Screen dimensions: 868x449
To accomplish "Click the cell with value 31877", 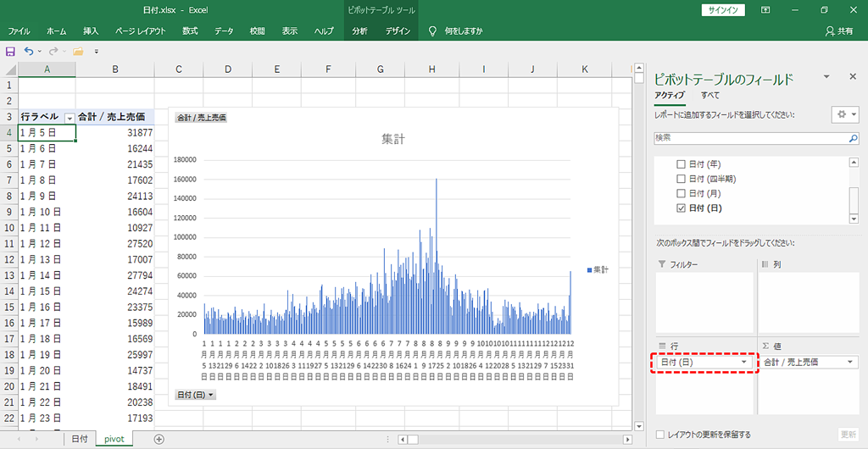I will click(x=115, y=133).
